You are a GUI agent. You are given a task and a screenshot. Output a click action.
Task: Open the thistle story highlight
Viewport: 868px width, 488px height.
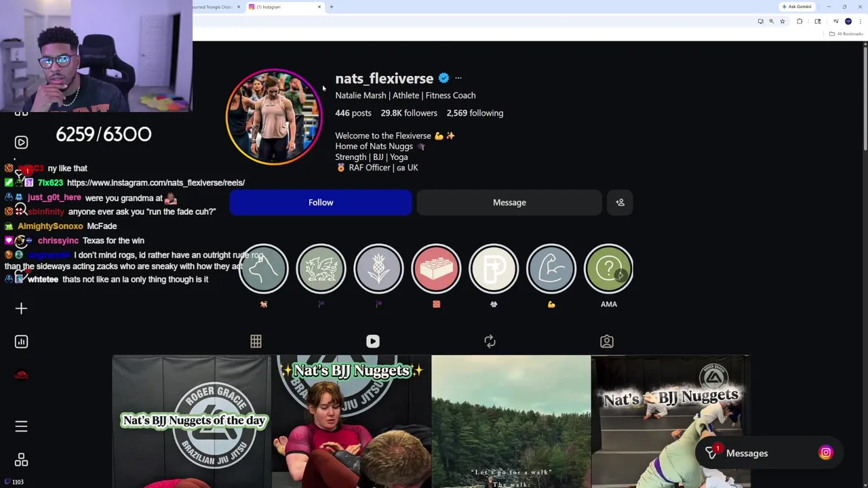[378, 268]
